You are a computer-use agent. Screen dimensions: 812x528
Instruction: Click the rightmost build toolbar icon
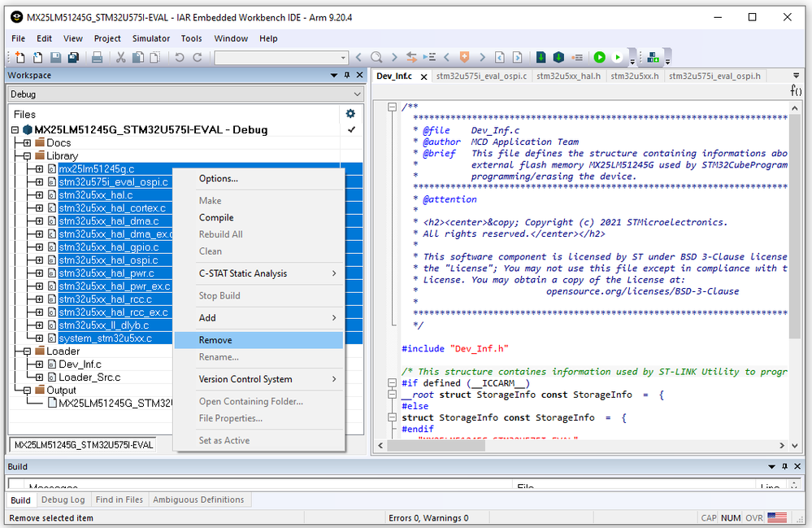point(653,57)
